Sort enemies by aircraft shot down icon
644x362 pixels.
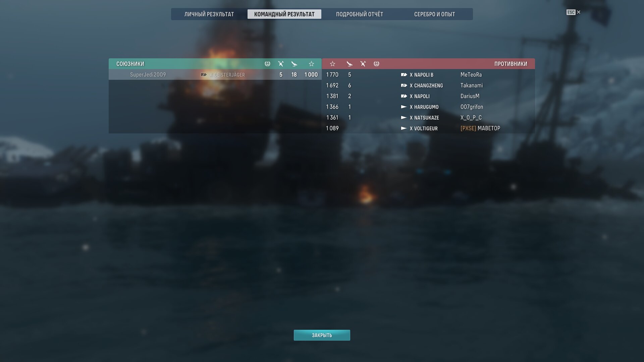(350, 64)
